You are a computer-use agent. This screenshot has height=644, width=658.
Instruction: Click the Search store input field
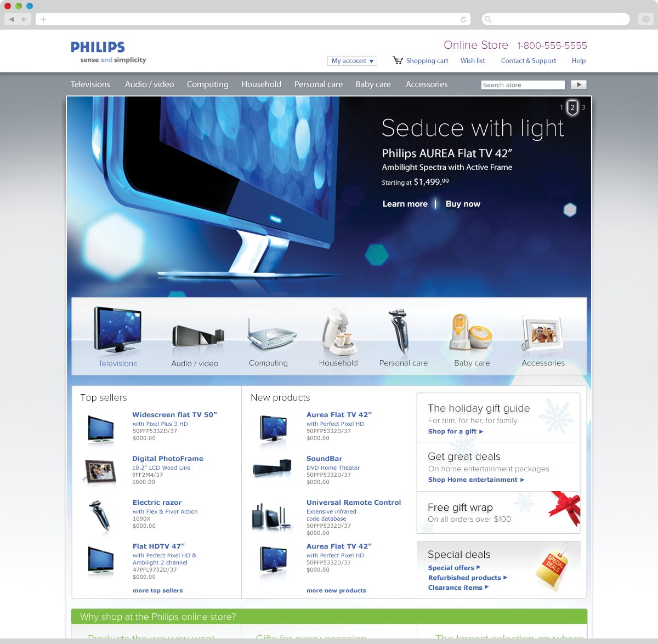pyautogui.click(x=523, y=85)
